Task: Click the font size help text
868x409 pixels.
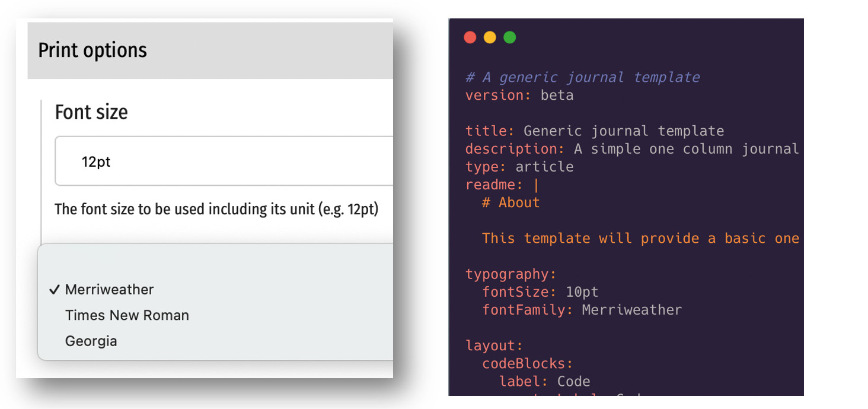Action: coord(216,210)
